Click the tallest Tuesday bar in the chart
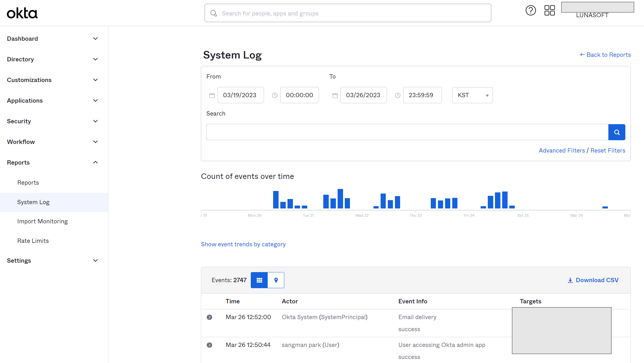Screen dimensions: 644x363 [340, 199]
